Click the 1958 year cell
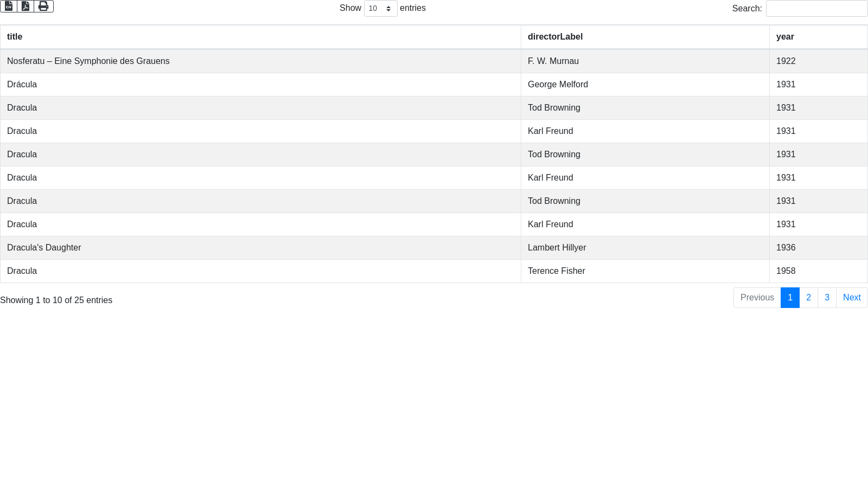 tap(786, 271)
